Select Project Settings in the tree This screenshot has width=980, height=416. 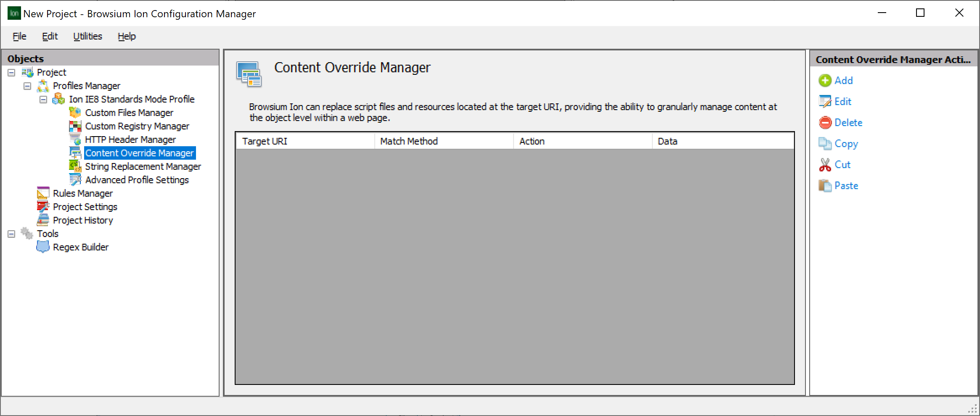tap(85, 206)
